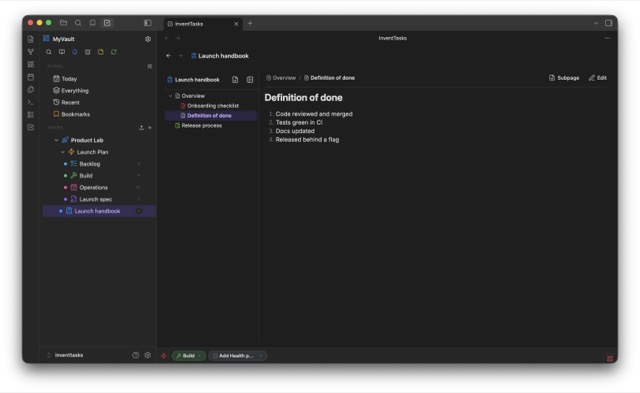Click the search icon under MyVault
640x393 pixels.
point(49,52)
